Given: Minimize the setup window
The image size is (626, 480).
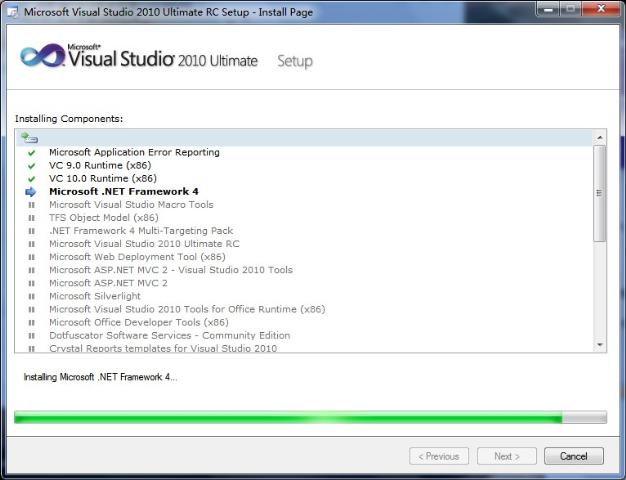Looking at the screenshot, I should pos(548,9).
